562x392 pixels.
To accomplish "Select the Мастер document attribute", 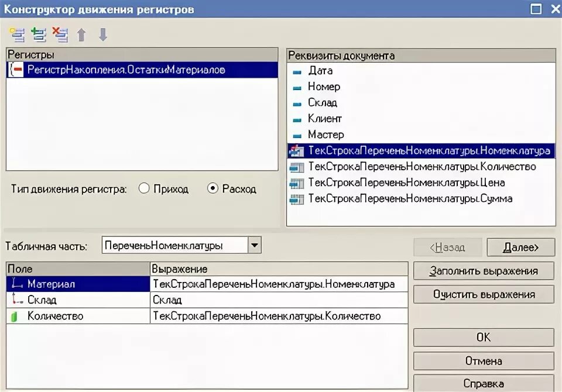I will (421, 135).
